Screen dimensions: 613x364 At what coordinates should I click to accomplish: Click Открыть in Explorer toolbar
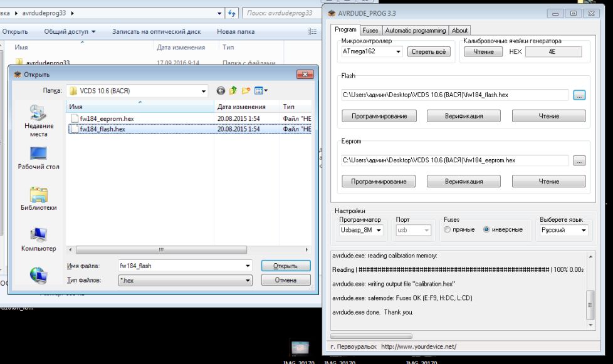(15, 31)
